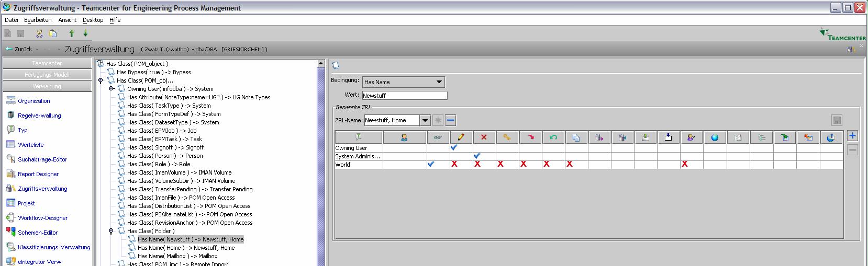Screen dimensions: 868x266
Task: Open Regelverwaltung in the sidebar
Action: click(39, 115)
